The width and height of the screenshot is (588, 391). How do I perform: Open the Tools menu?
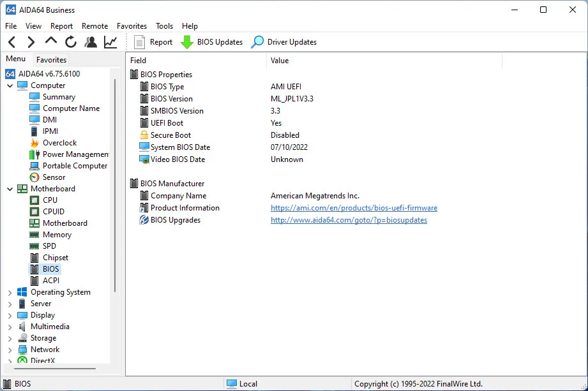(164, 26)
